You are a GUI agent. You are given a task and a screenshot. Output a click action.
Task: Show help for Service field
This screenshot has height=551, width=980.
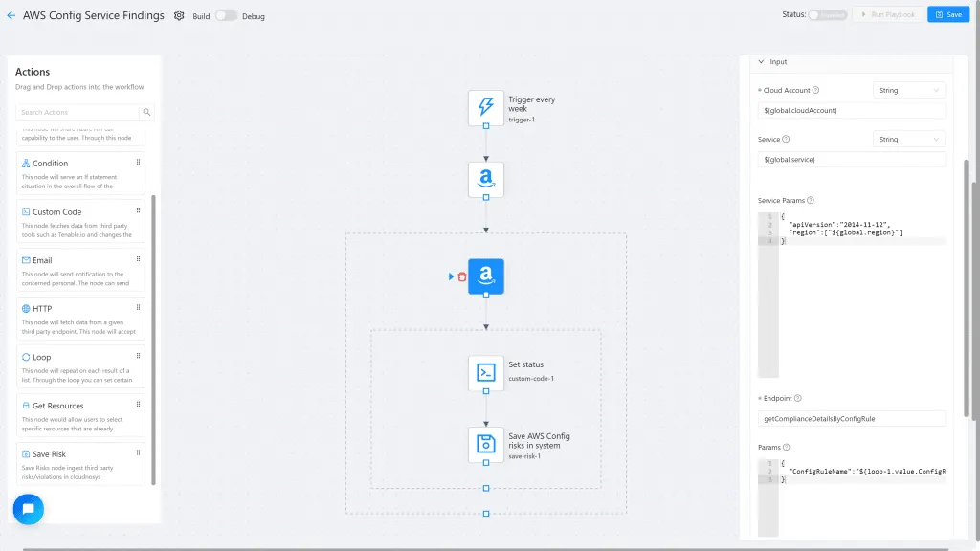787,140
